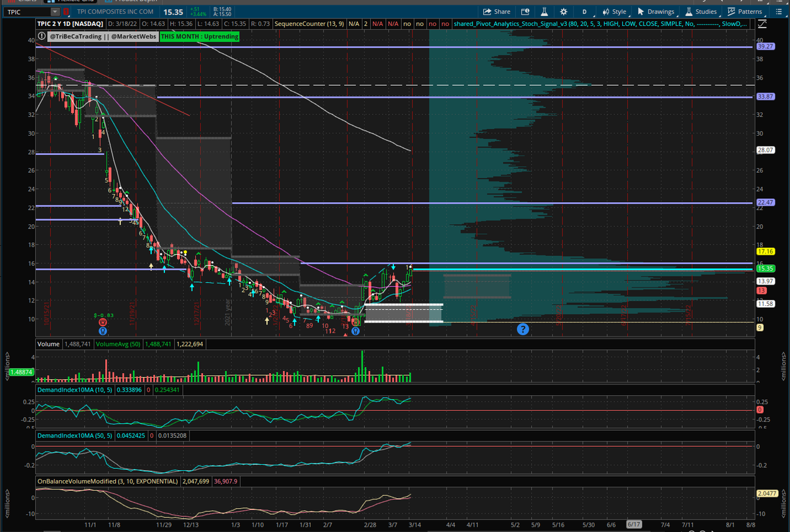
Task: Open the Studies dropdown
Action: pyautogui.click(x=701, y=11)
